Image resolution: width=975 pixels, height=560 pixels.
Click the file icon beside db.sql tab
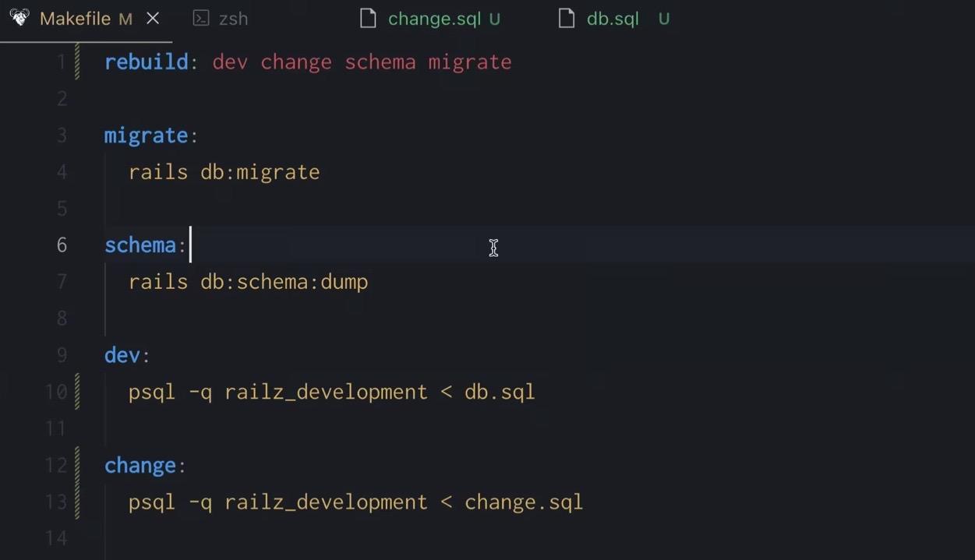(x=567, y=19)
